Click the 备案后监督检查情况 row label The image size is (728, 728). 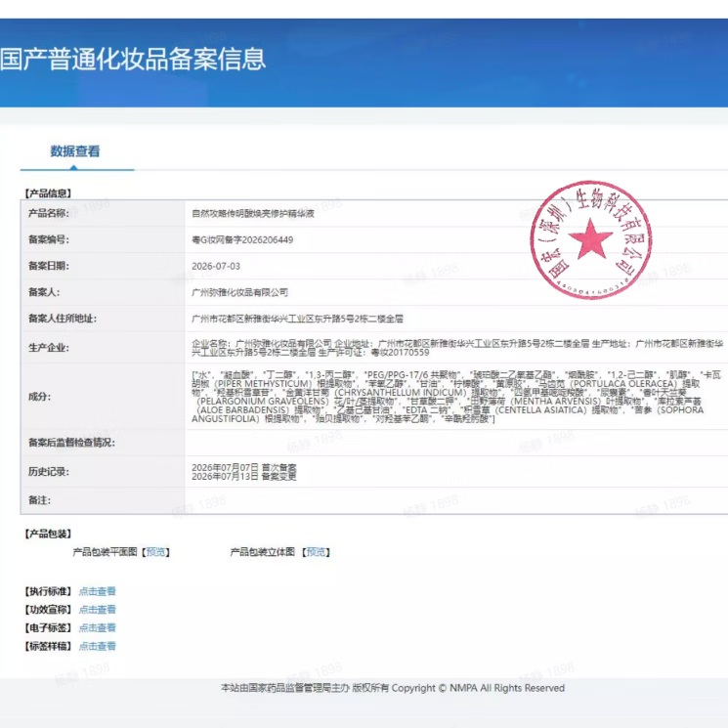pos(71,443)
